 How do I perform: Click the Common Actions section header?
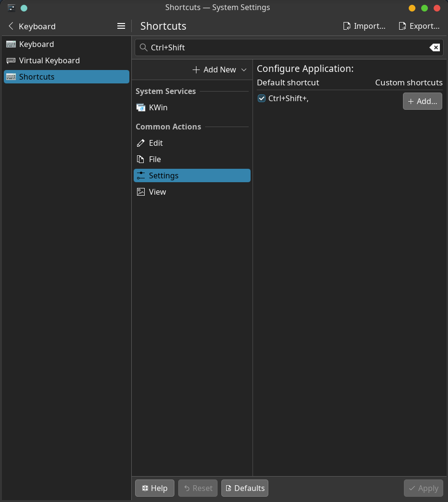(x=168, y=127)
